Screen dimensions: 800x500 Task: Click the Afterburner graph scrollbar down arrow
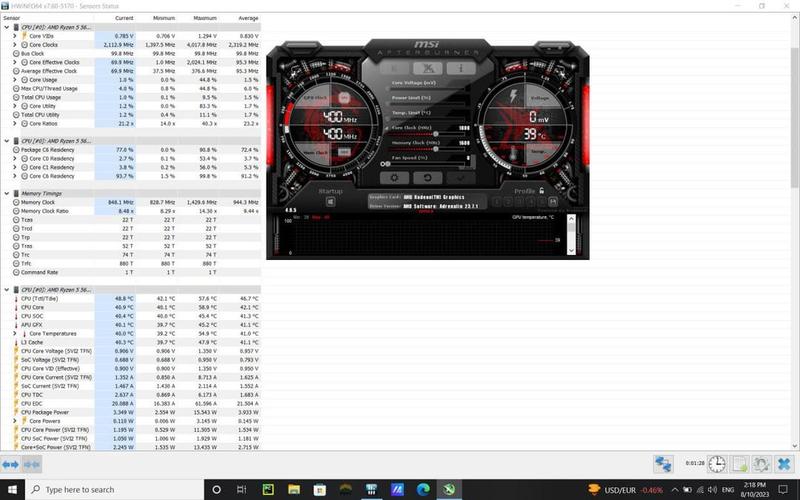coord(571,249)
